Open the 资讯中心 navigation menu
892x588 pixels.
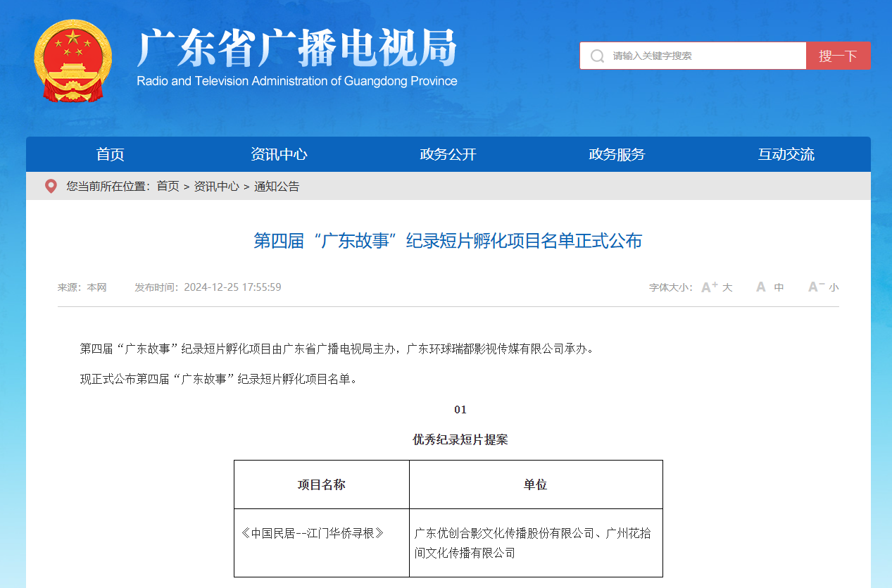(279, 154)
